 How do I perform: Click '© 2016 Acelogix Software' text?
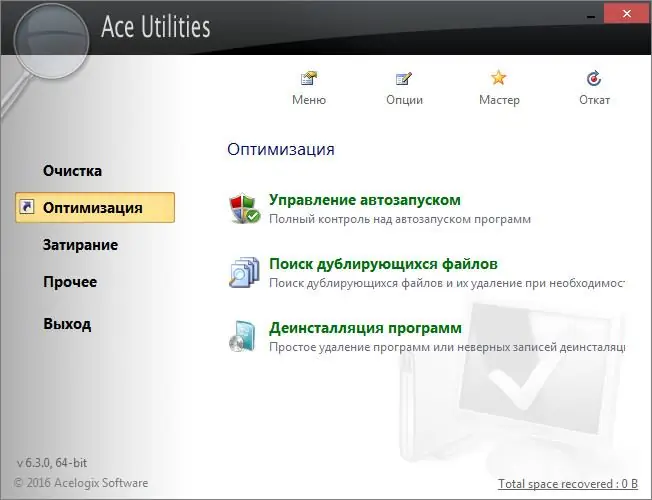(x=81, y=483)
